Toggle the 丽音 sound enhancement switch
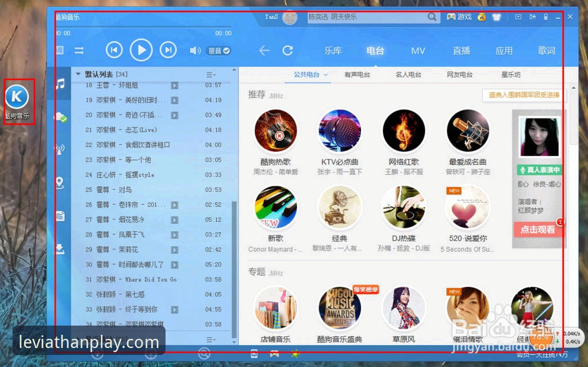588x367 pixels. pyautogui.click(x=219, y=51)
